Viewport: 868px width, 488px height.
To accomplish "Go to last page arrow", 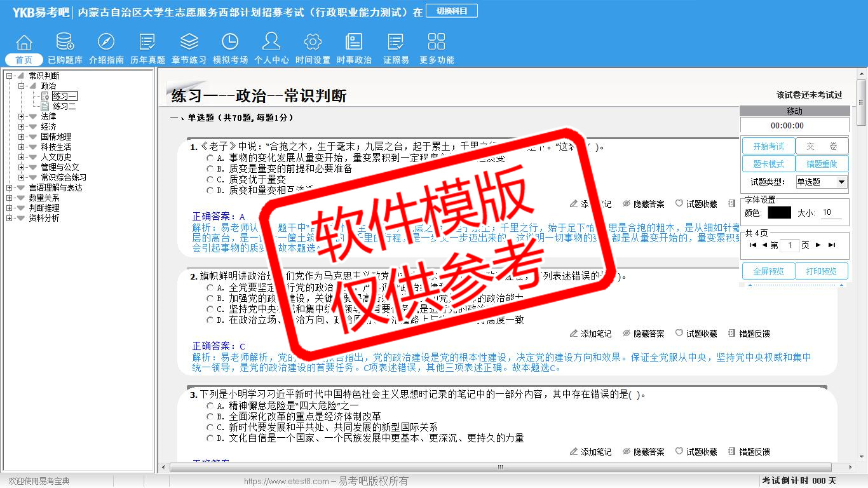I will click(x=831, y=245).
